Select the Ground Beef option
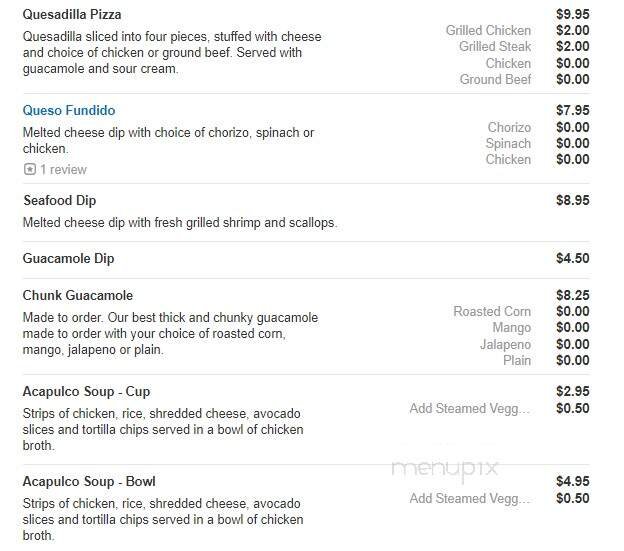Image resolution: width=624 pixels, height=551 pixels. pos(495,79)
